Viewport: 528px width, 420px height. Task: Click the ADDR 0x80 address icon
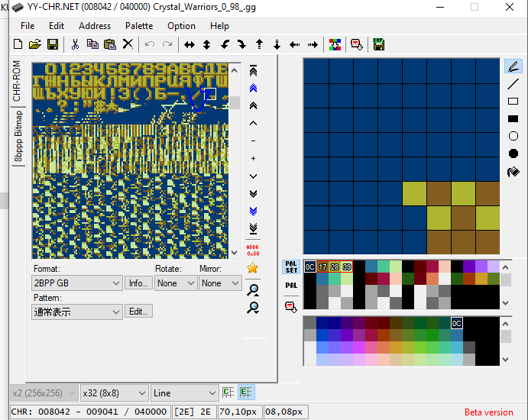pos(253,250)
